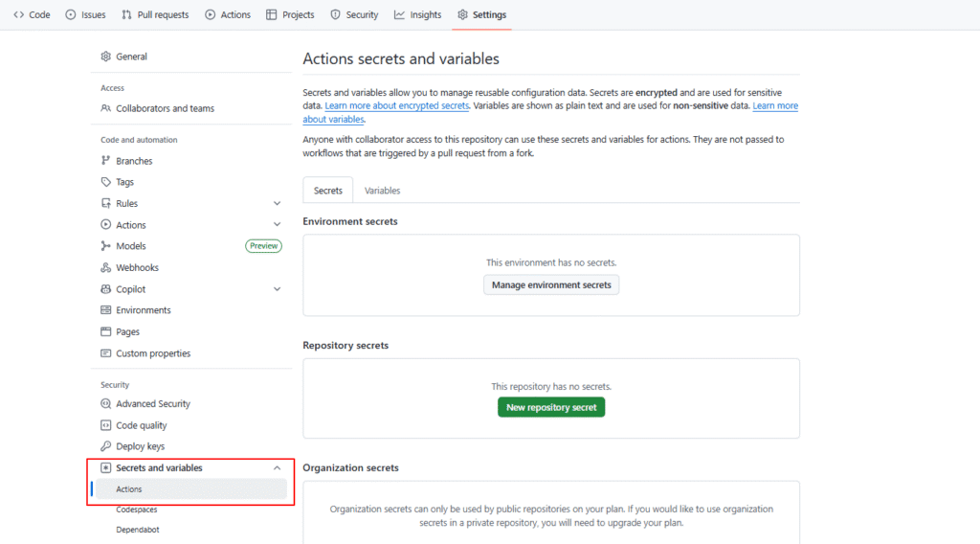Click the Webhooks icon in sidebar
The height and width of the screenshot is (544, 980).
tap(106, 268)
